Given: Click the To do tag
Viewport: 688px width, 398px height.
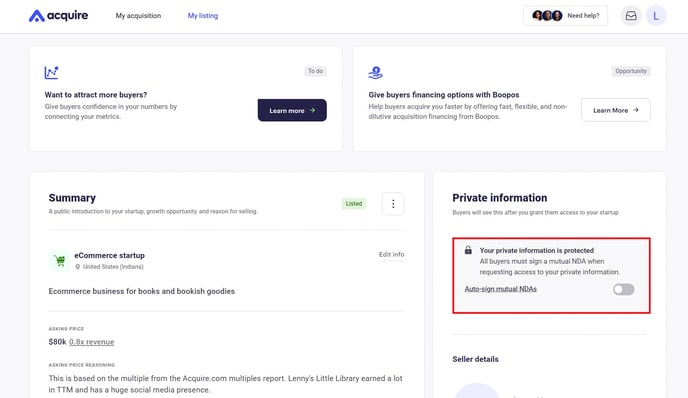Looking at the screenshot, I should (x=315, y=71).
